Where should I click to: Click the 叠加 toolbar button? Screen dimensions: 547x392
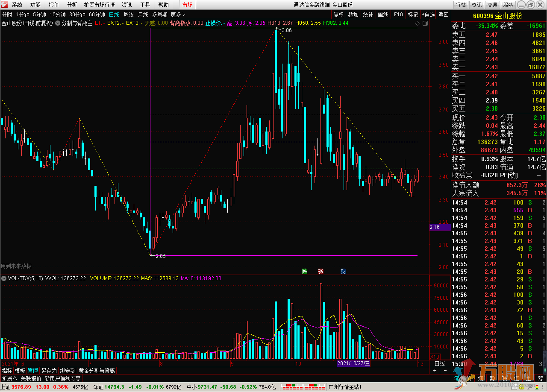point(353,15)
